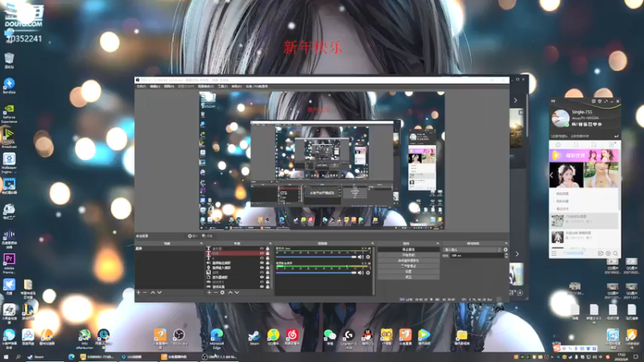Open the MSI Afterburner desktop shortcut

tap(85, 339)
